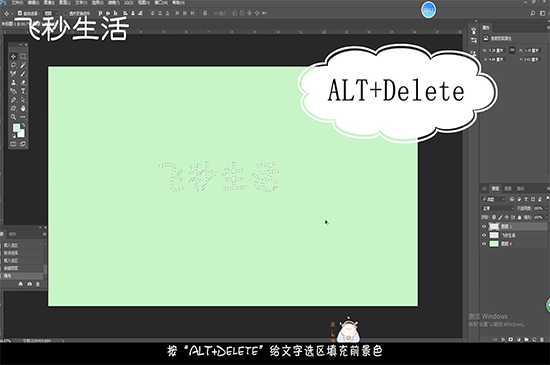
Task: Select the Rectangular Marquee tool
Action: point(23,56)
